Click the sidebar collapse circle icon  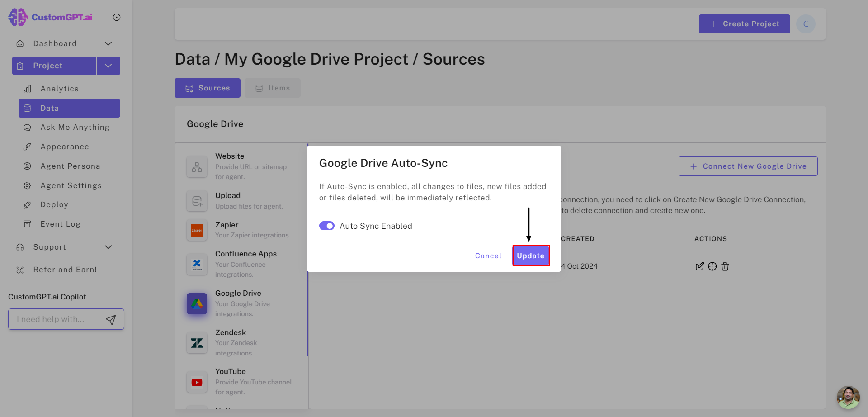pyautogui.click(x=117, y=17)
